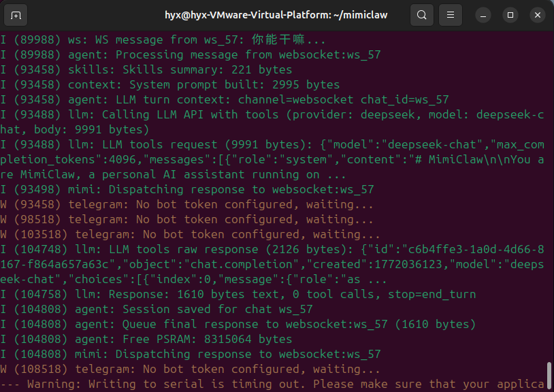Click the (93458) telegram warning line
This screenshot has height=392, width=554.
click(x=187, y=204)
